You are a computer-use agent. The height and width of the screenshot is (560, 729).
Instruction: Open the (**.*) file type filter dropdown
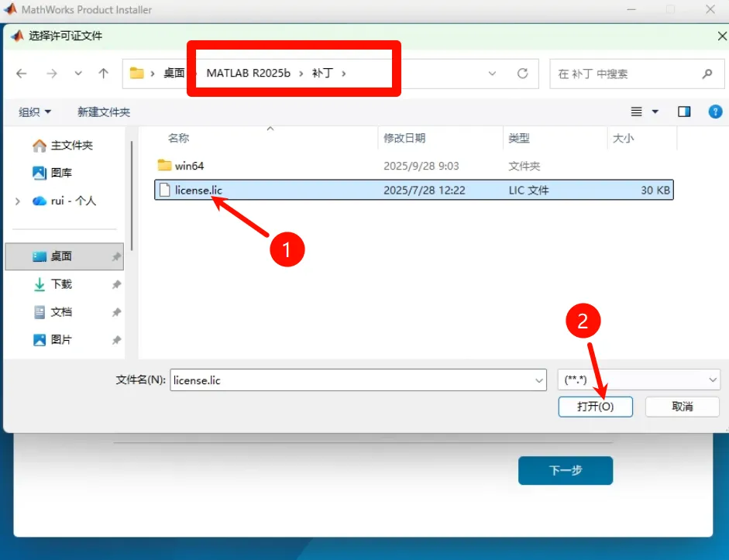point(639,380)
